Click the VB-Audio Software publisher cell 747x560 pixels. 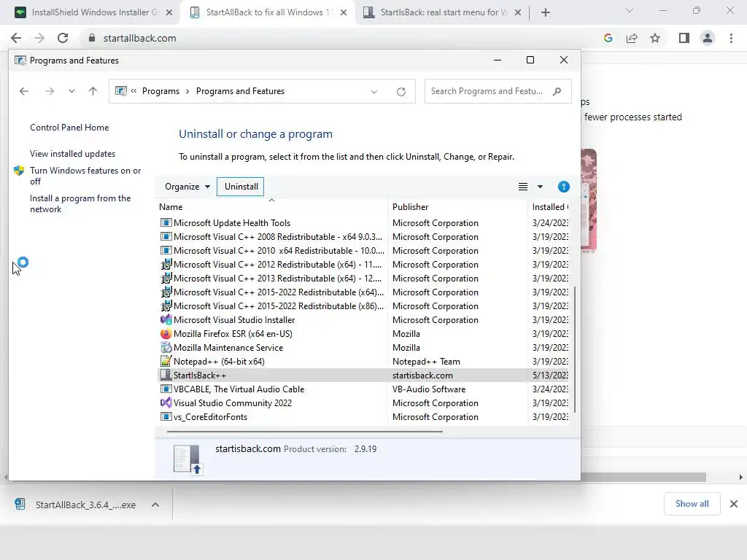[x=429, y=389]
